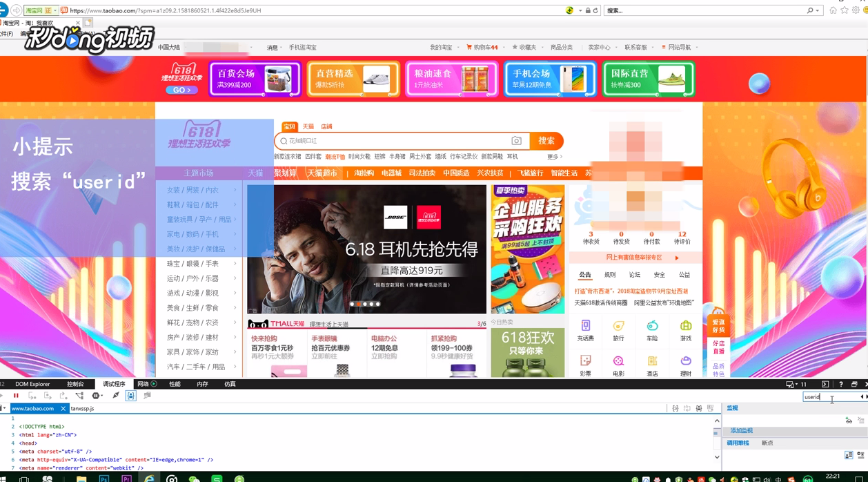Click the step over debugger icon
The height and width of the screenshot is (482, 868).
pyautogui.click(x=48, y=396)
